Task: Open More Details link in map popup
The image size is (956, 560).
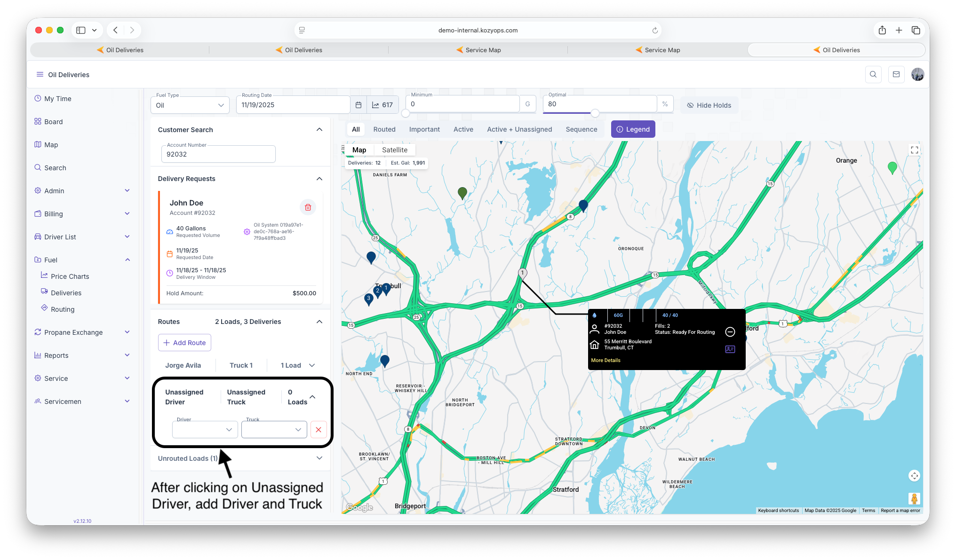Action: coord(605,360)
